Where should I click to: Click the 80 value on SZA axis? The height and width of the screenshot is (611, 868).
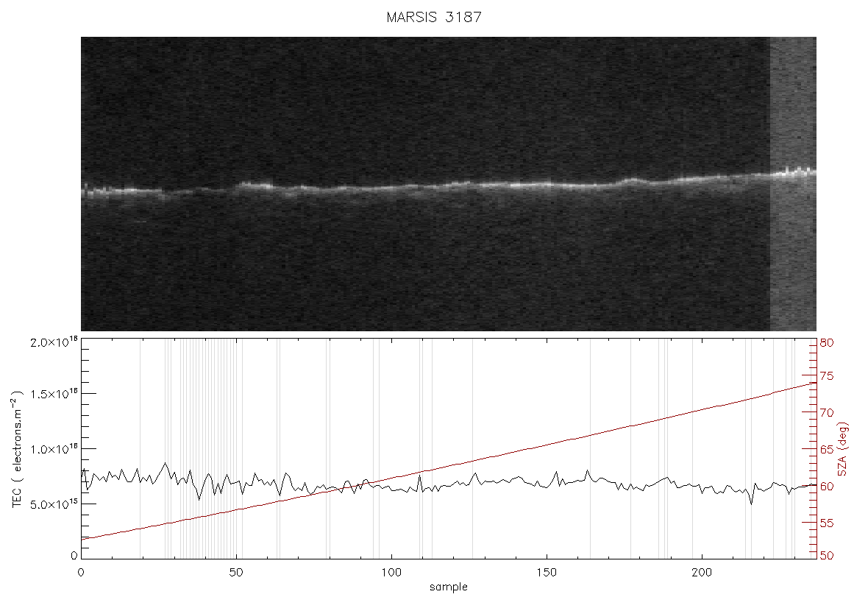pos(827,343)
